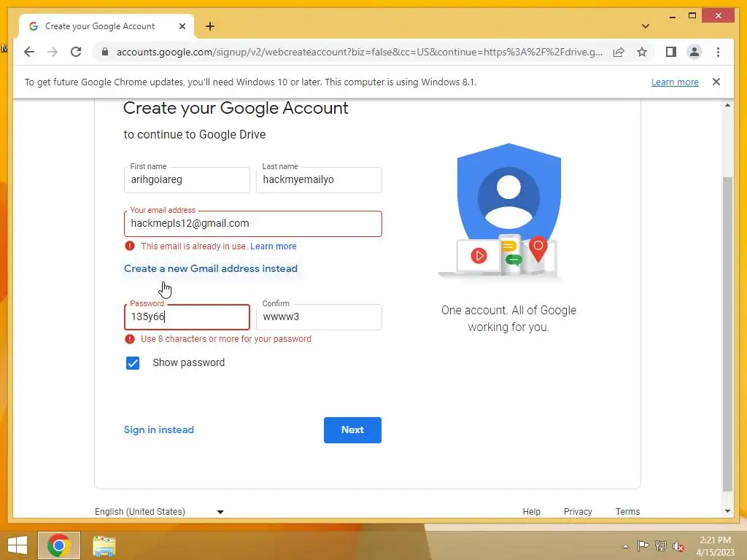Viewport: 747px width, 560px height.
Task: Reload the page with the refresh icon
Action: click(76, 52)
